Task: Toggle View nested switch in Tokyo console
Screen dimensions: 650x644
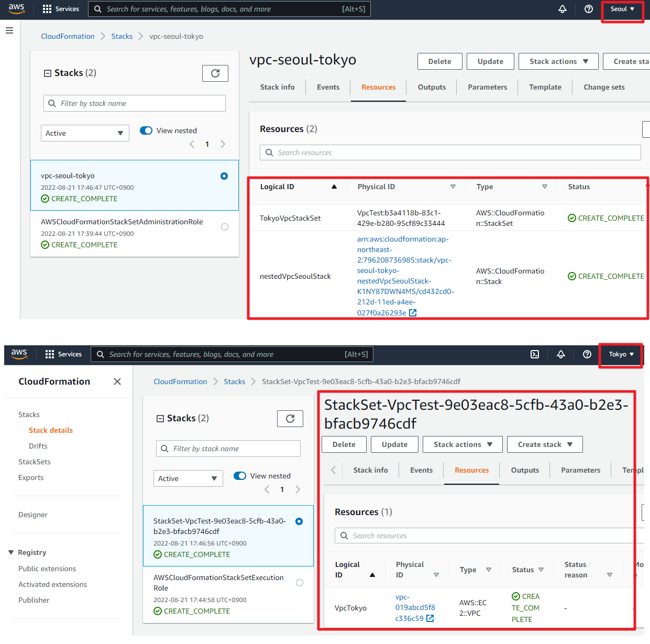Action: click(x=240, y=476)
